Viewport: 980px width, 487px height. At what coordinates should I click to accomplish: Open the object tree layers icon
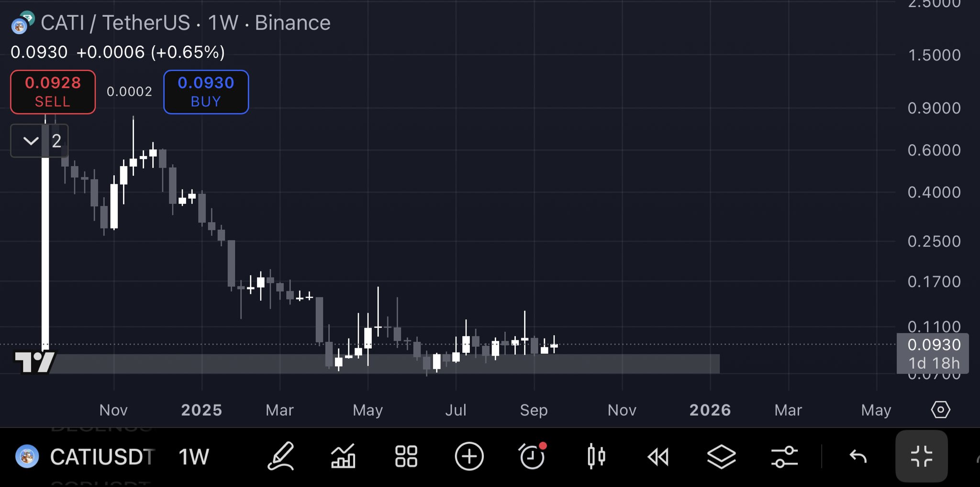click(721, 456)
